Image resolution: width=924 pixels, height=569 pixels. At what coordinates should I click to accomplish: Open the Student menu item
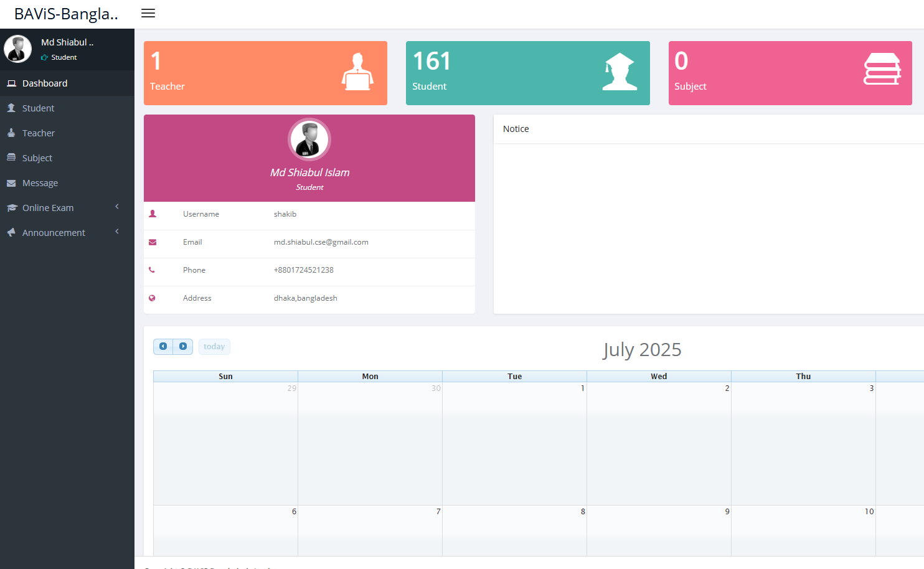38,108
